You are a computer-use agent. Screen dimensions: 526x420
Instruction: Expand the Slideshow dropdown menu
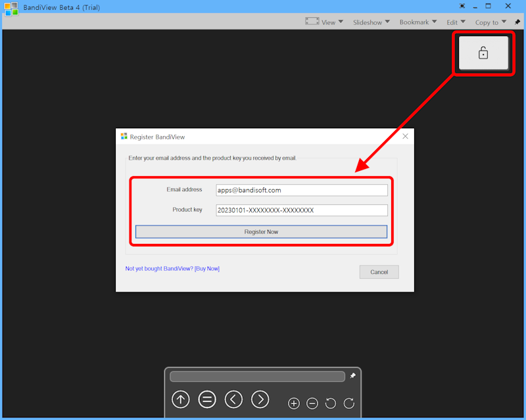coord(371,22)
